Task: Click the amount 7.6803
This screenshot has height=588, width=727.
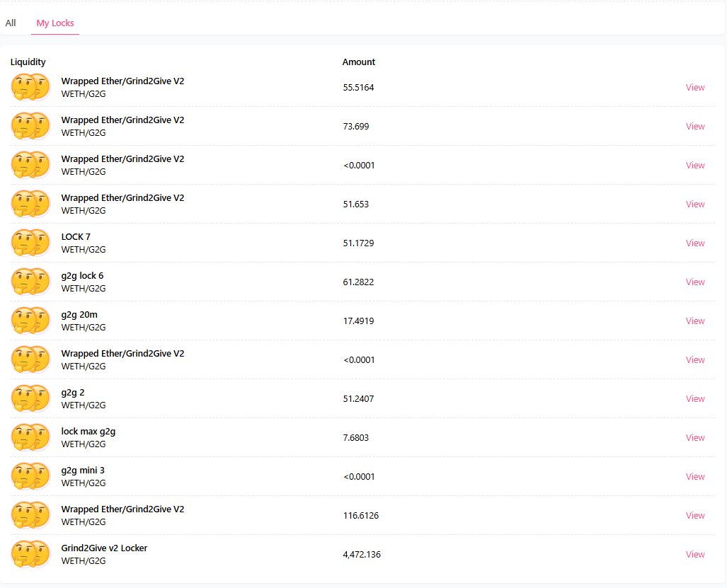Action: 356,437
